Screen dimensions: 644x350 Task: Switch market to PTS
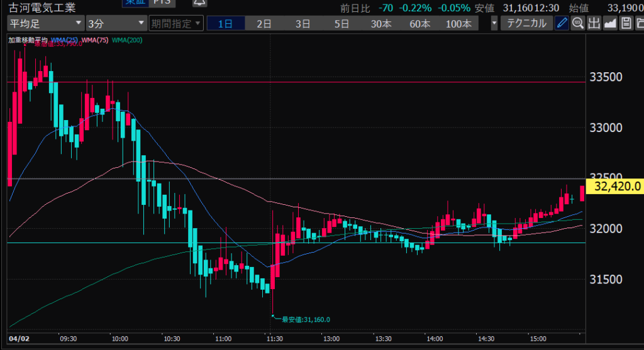point(161,3)
